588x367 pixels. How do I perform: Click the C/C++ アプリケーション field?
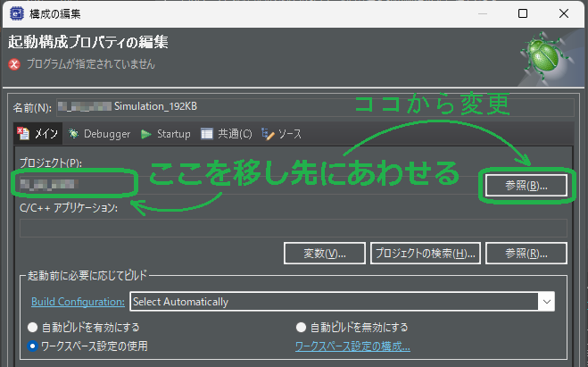click(x=293, y=229)
